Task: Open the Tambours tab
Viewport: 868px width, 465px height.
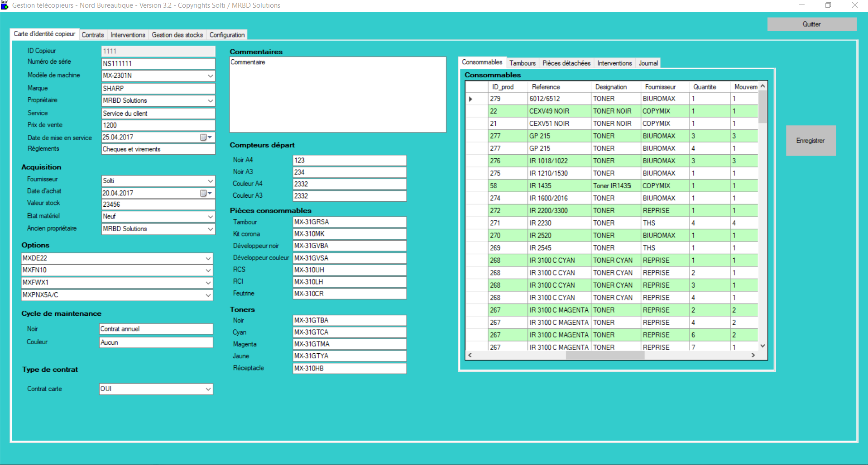Action: (522, 63)
